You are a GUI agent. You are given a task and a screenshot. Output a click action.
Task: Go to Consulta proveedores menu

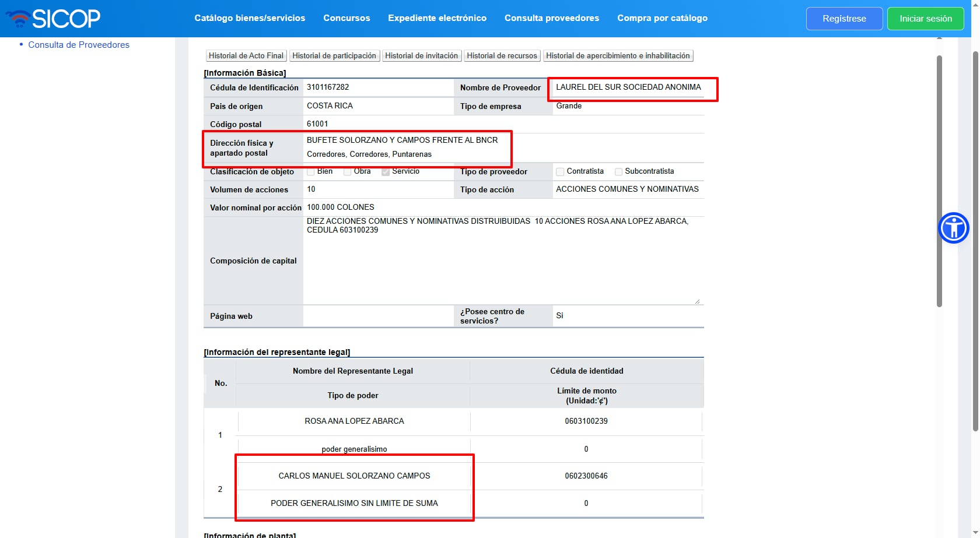551,18
